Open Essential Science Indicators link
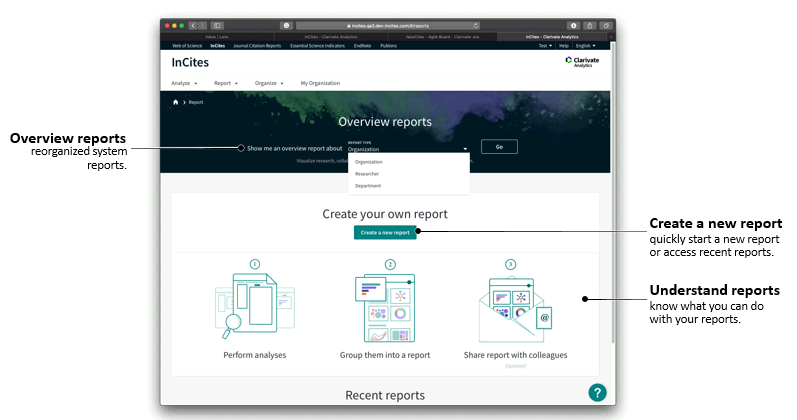Screen dimensions: 797x420 [317, 46]
